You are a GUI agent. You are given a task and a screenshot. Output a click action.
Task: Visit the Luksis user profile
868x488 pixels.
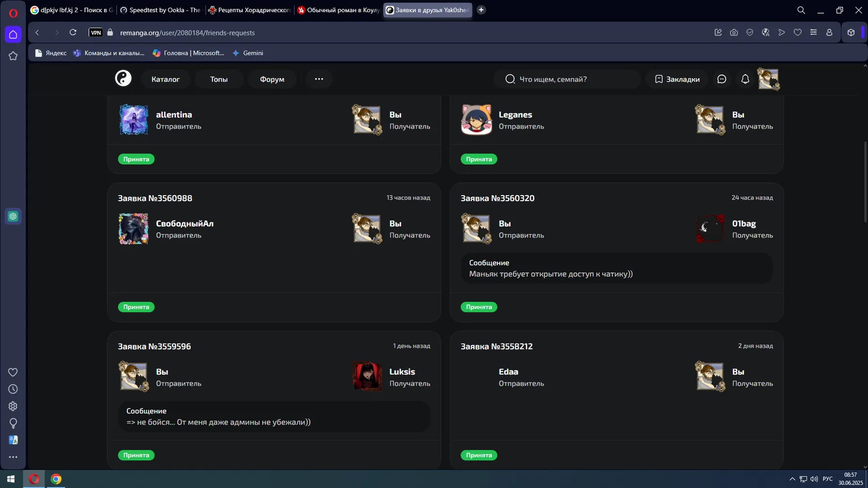coord(402,371)
